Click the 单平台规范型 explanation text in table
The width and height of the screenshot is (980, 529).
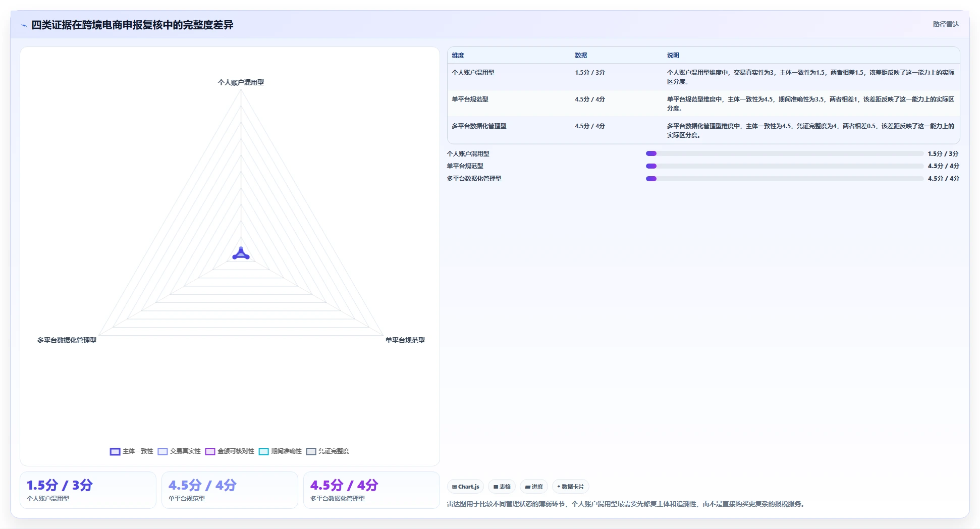pos(810,104)
